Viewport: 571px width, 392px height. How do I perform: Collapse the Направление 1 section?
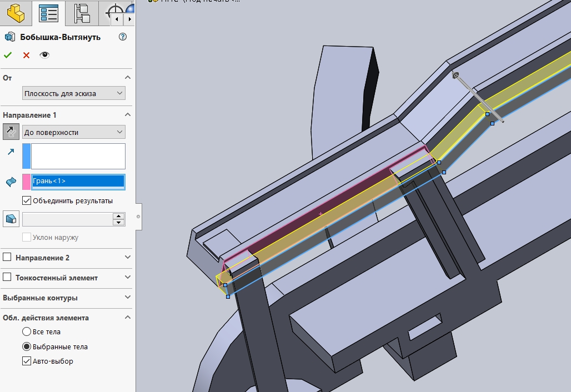128,115
